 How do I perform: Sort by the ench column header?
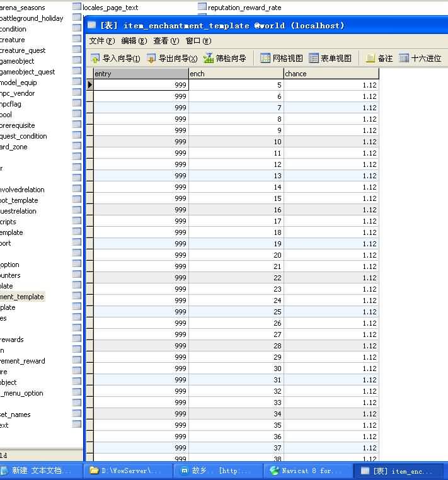point(236,74)
